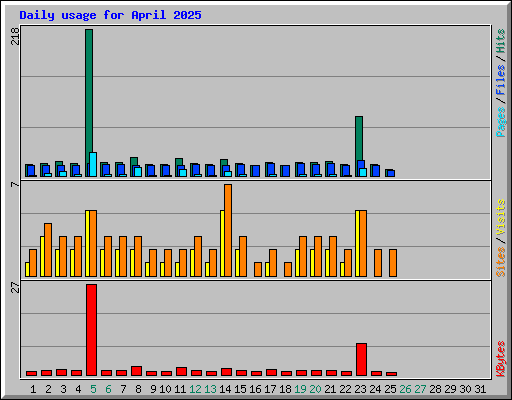Click the red KBytes bar for day 23

(x=362, y=359)
